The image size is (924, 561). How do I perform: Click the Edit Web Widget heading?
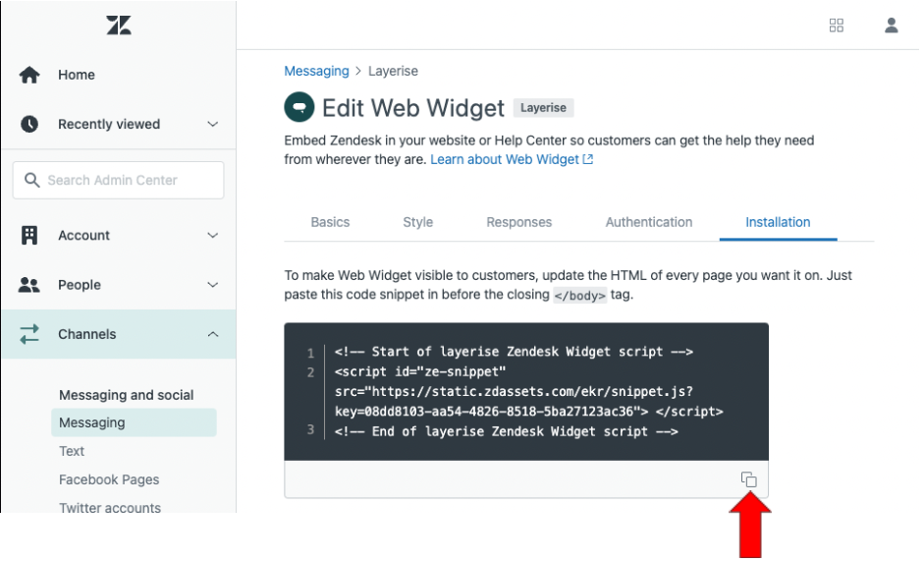(x=413, y=108)
